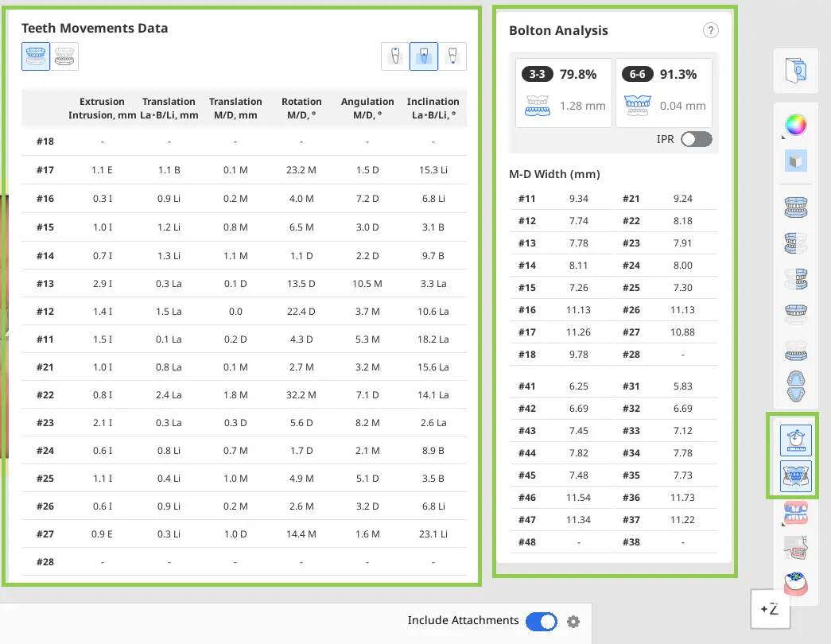Click tooth #41 label in Bolton table
The image size is (831, 644).
526,386
